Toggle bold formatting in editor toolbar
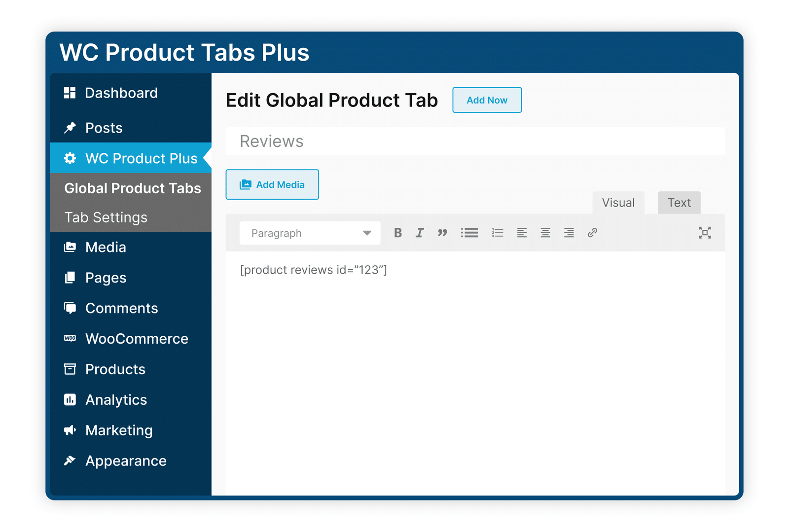Image resolution: width=789 pixels, height=532 pixels. click(398, 233)
